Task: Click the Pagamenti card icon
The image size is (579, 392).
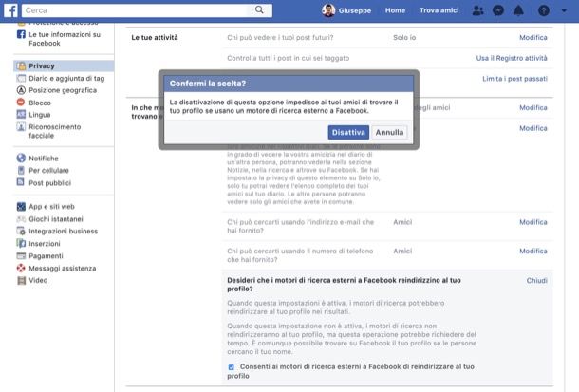Action: pyautogui.click(x=21, y=255)
